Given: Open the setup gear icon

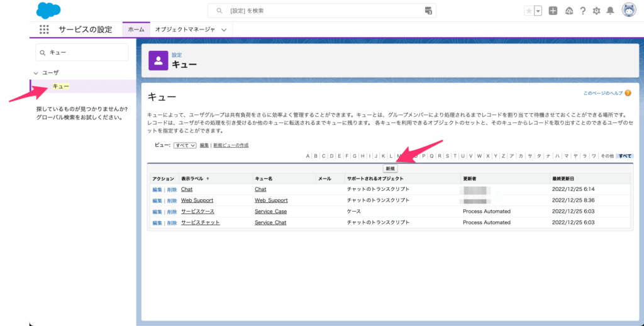Looking at the screenshot, I should coord(596,11).
